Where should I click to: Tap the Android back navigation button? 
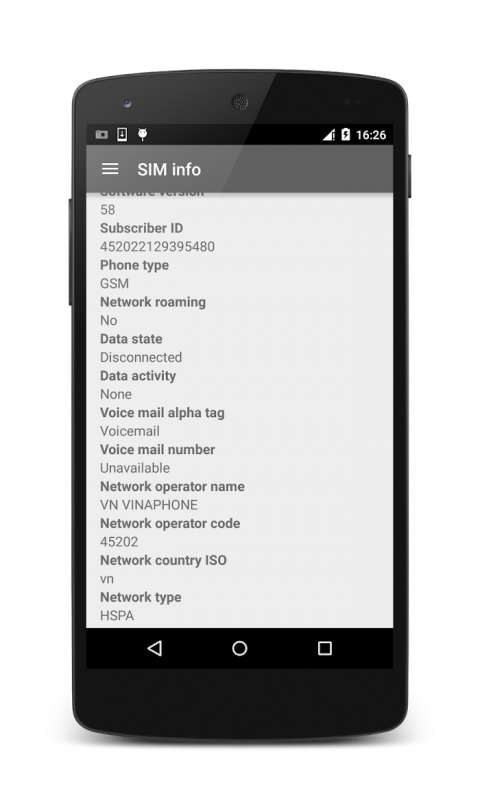(x=155, y=648)
